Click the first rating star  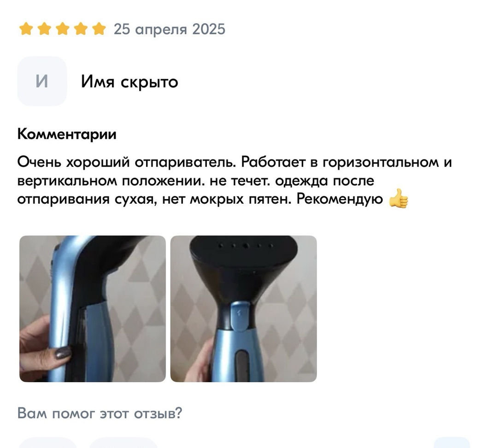[x=26, y=29]
